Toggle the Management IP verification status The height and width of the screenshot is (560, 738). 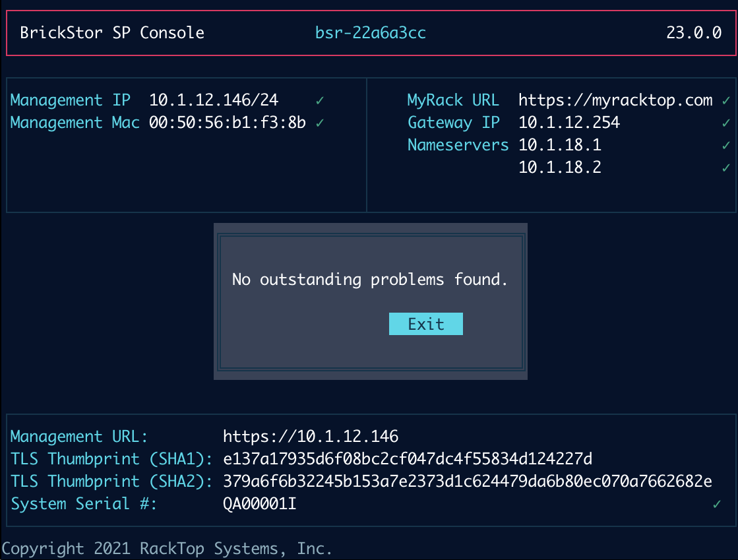319,100
